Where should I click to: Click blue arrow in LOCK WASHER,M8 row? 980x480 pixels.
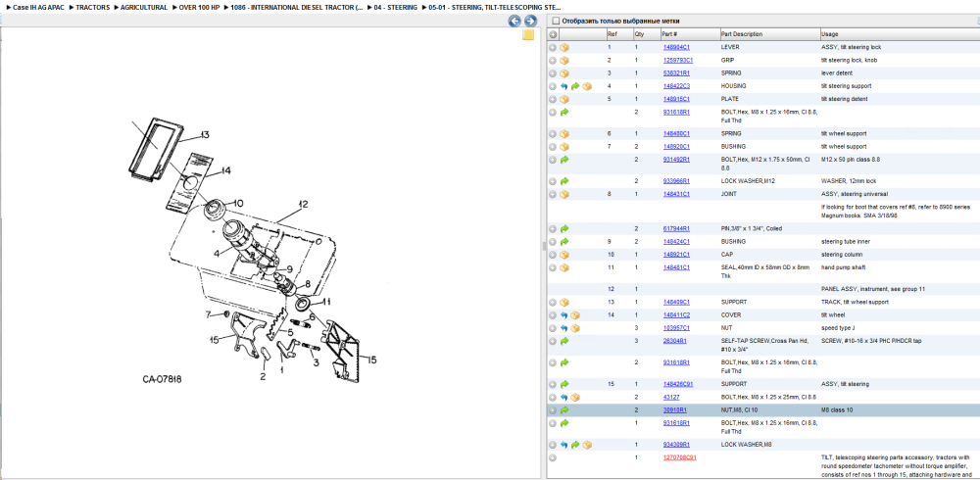563,445
